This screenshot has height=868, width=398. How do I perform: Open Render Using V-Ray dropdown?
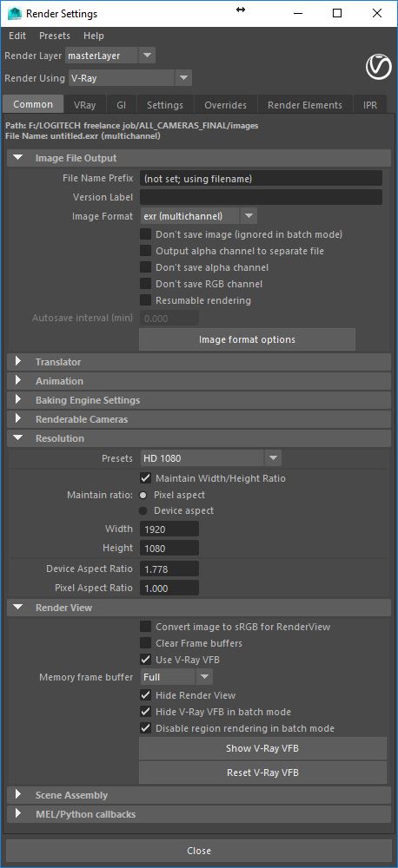pyautogui.click(x=130, y=78)
